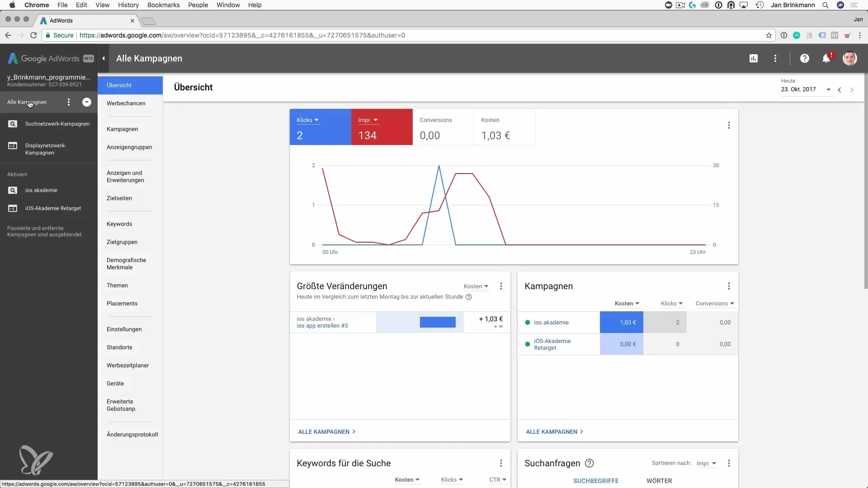Select the Kosten metric tile
This screenshot has width=868, height=488.
(x=505, y=127)
